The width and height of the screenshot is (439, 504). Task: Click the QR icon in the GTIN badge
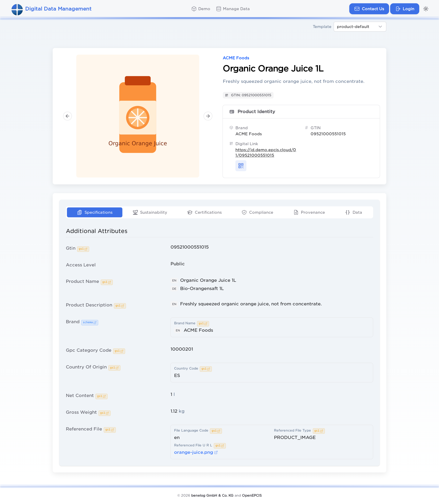pyautogui.click(x=227, y=95)
